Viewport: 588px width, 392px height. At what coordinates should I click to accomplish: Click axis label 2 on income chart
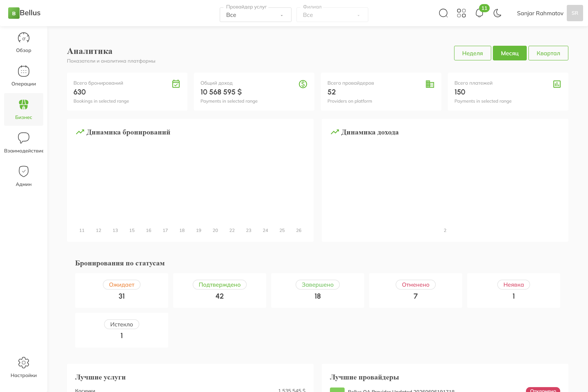[445, 230]
